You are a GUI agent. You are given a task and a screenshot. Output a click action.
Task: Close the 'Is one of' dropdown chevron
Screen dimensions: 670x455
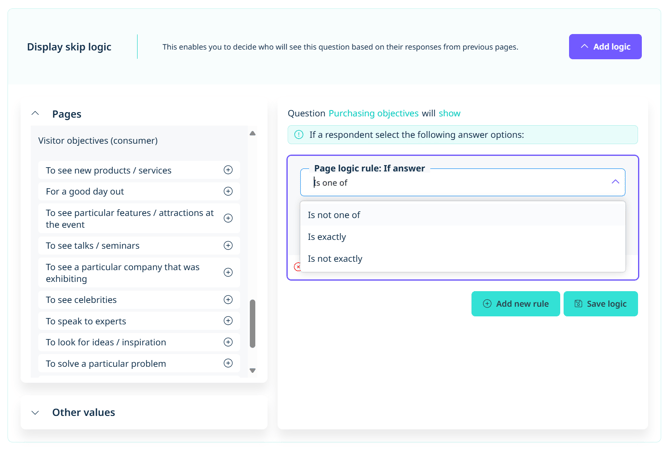point(615,182)
